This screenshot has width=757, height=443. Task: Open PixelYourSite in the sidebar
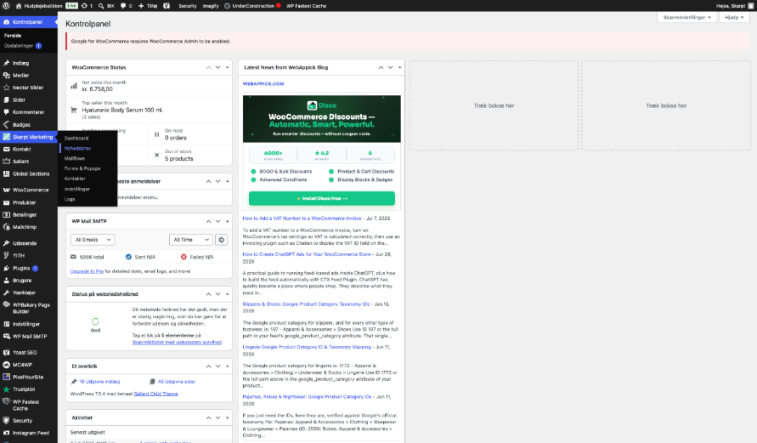click(x=28, y=377)
